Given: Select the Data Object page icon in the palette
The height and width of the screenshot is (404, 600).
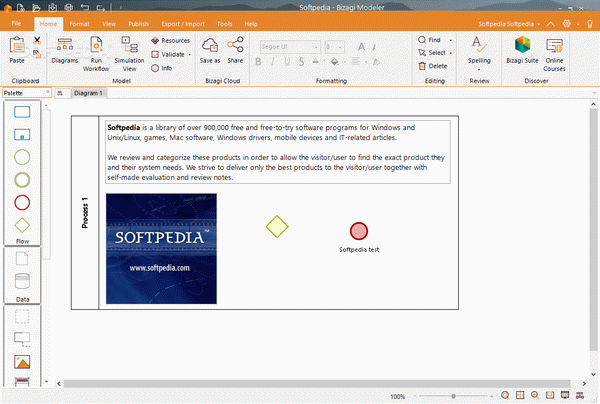Looking at the screenshot, I should point(22,259).
